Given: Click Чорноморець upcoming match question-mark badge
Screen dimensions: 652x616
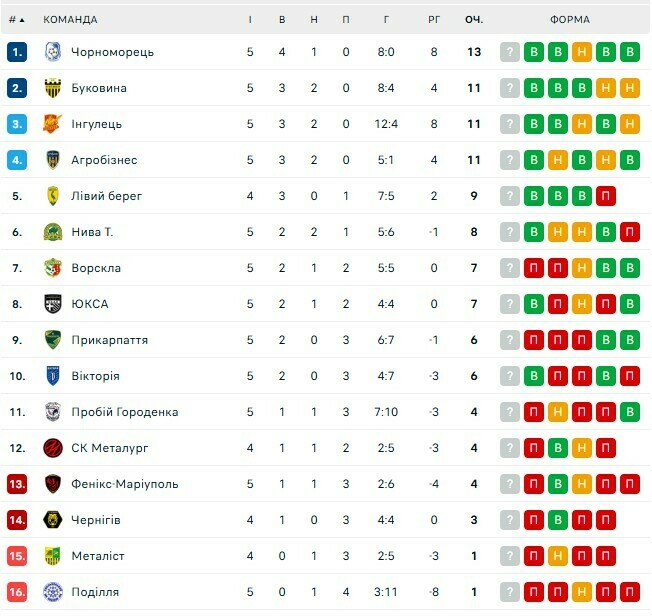Looking at the screenshot, I should 510,52.
